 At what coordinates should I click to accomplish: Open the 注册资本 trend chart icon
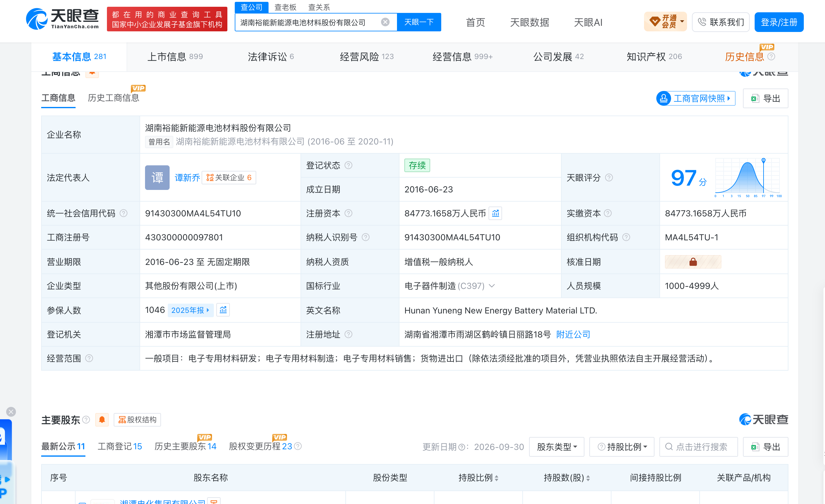[x=496, y=213]
